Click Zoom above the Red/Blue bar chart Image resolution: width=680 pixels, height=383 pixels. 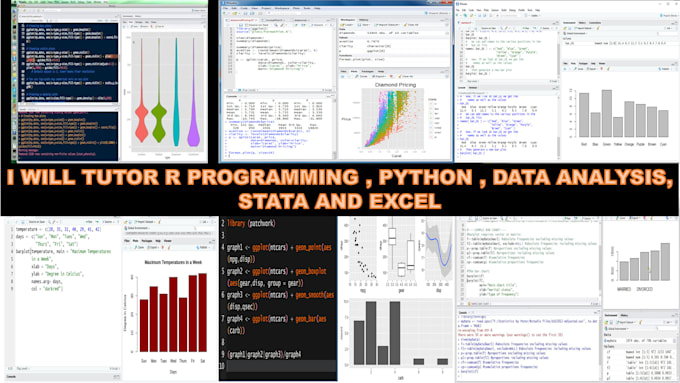tap(579, 69)
